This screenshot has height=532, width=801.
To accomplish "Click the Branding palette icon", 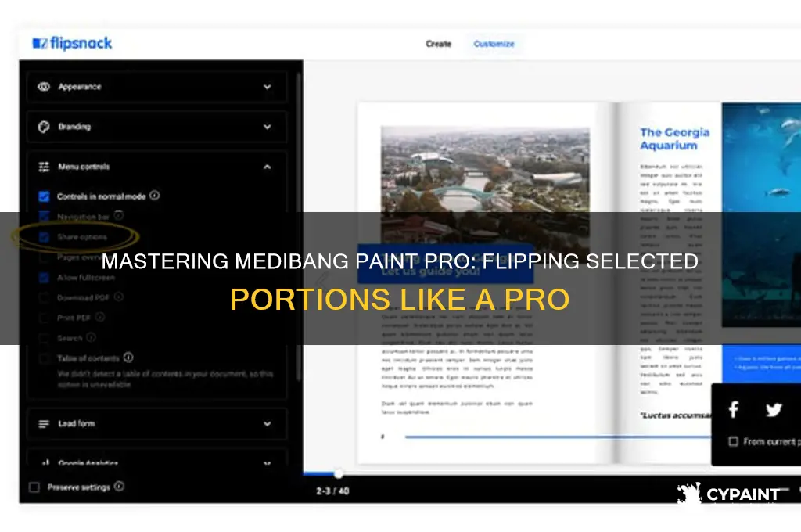I will click(44, 127).
